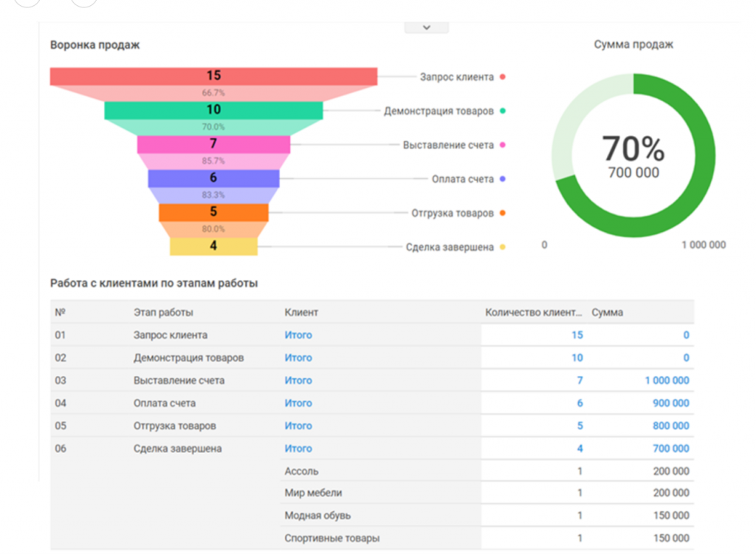Image resolution: width=756 pixels, height=554 pixels.
Task: Click the 700 000 sum in table row 06
Action: click(x=671, y=448)
